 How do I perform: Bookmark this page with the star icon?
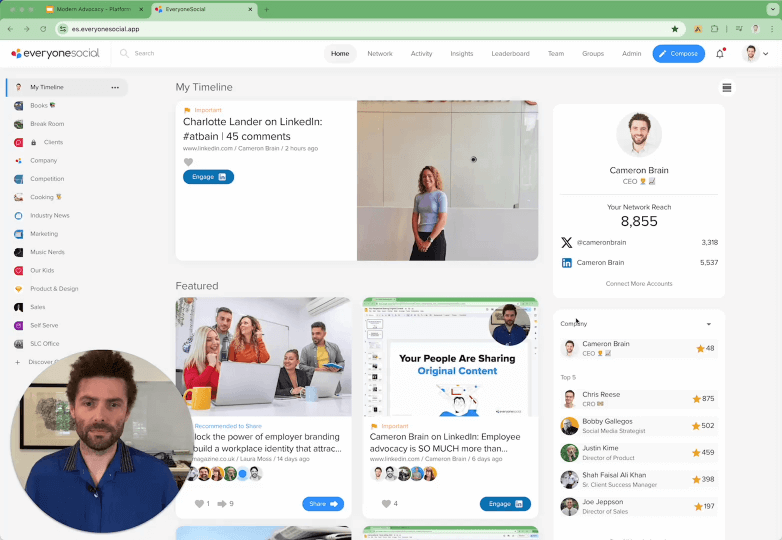coord(675,29)
